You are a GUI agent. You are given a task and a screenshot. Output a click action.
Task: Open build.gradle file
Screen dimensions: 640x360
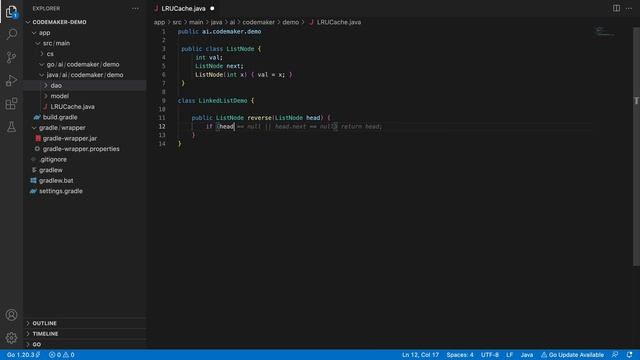pyautogui.click(x=60, y=117)
